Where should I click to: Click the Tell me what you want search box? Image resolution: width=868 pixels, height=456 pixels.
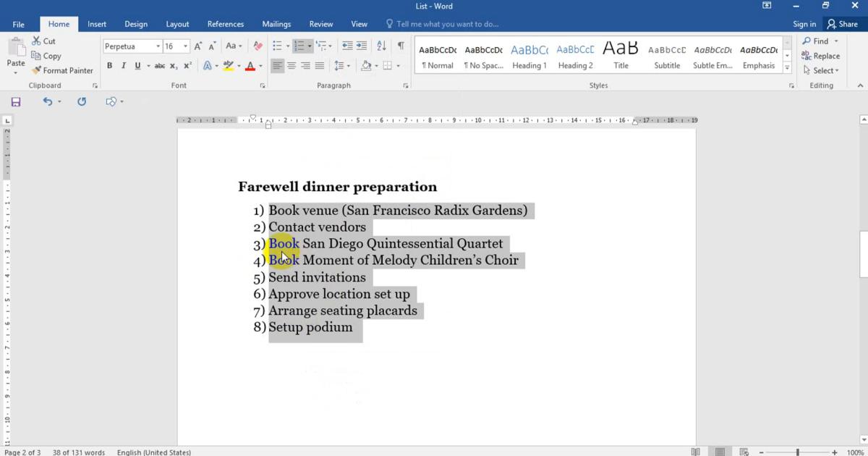(x=447, y=24)
